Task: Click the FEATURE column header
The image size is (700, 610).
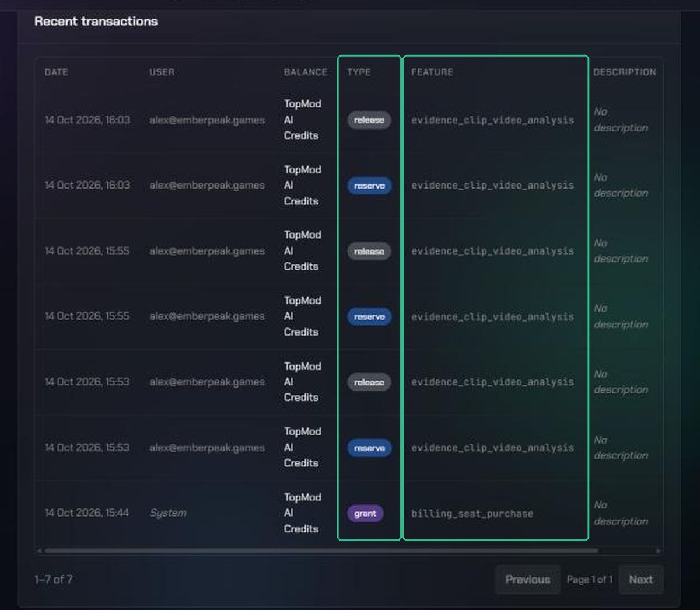Action: (432, 72)
